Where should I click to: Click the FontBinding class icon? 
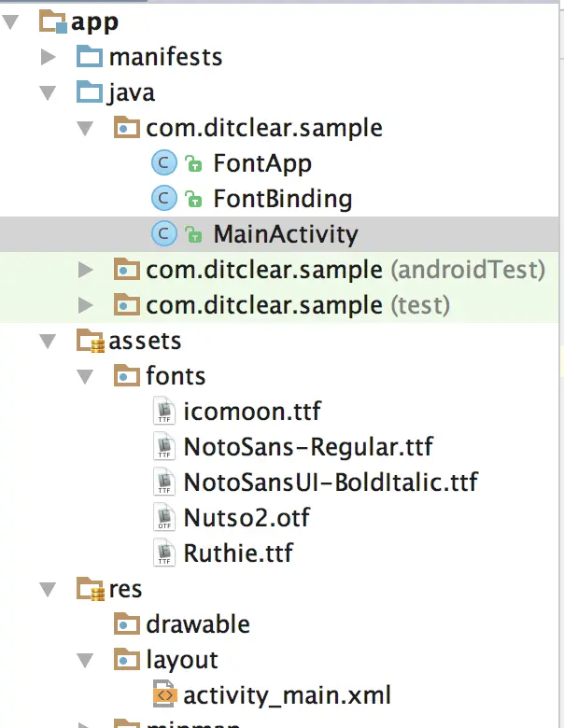pos(163,198)
